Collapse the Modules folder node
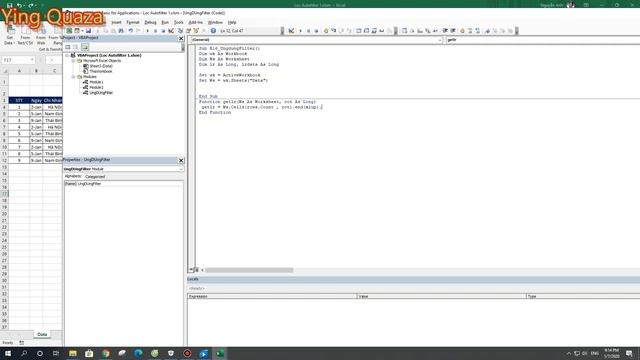Image resolution: width=640 pixels, height=360 pixels. coord(73,76)
